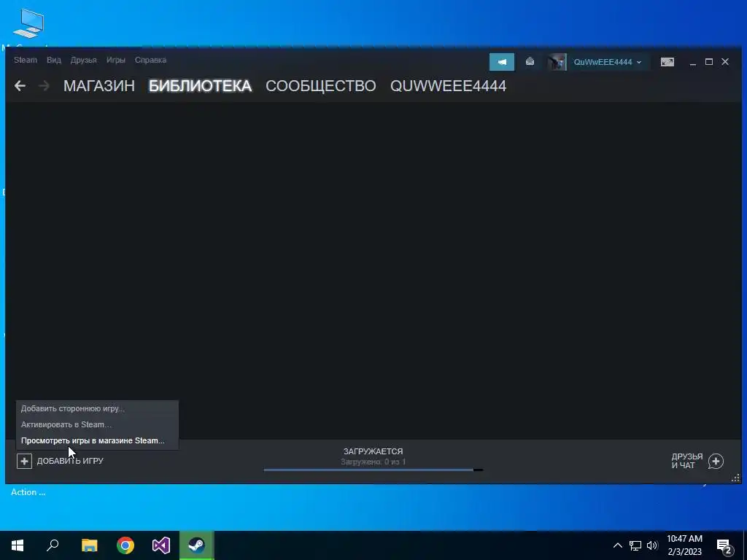Screen dimensions: 747x560
Task: Click the ДОБАВИТЬ ИГРУ label
Action: (70, 461)
